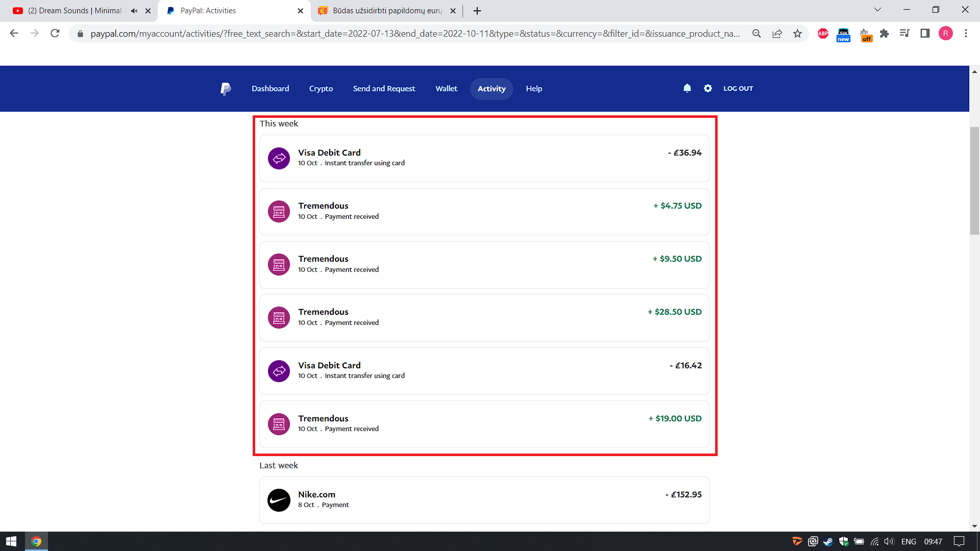Open the extension icon with 'new' badge
The image size is (980, 551).
point(843,35)
